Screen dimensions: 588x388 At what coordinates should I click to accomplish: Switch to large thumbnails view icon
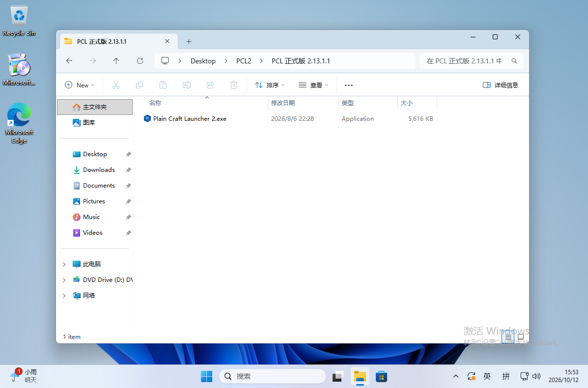pos(521,337)
